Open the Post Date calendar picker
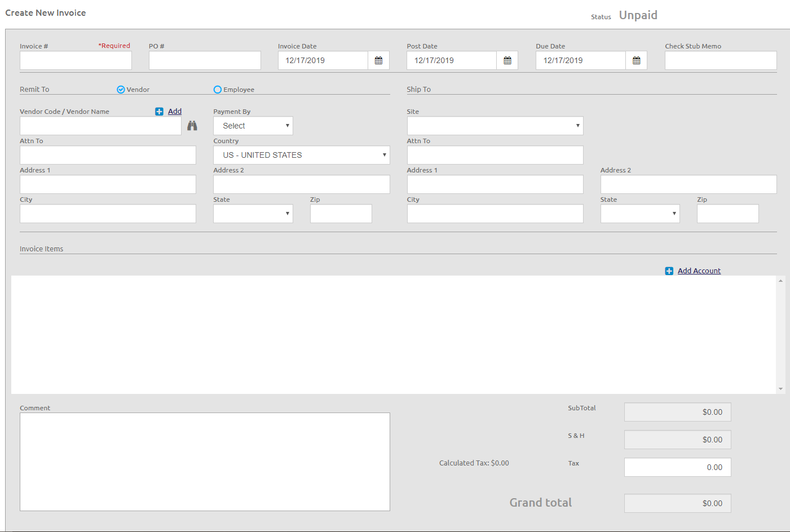This screenshot has height=532, width=790. [x=507, y=60]
